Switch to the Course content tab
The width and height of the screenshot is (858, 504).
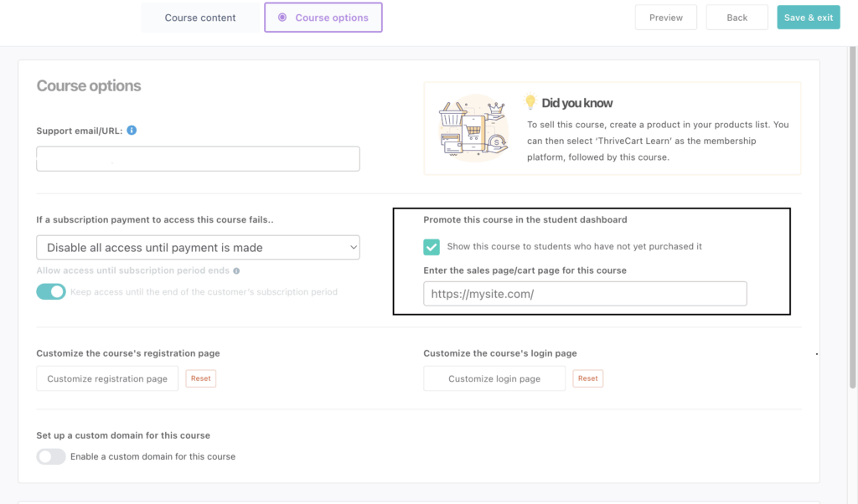pos(200,18)
